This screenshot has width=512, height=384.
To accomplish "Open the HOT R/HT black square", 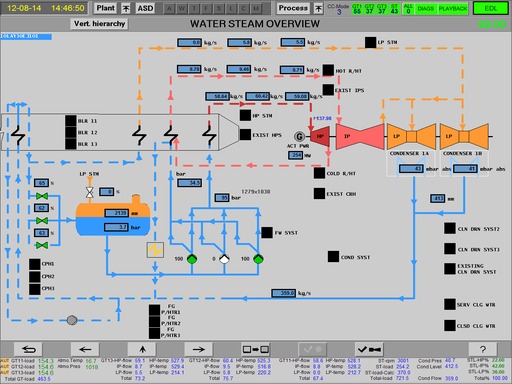I will pyautogui.click(x=328, y=70).
